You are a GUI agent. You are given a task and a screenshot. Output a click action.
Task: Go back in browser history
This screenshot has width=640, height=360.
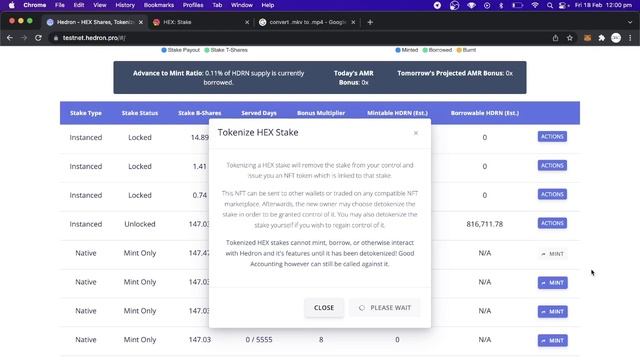click(x=10, y=38)
